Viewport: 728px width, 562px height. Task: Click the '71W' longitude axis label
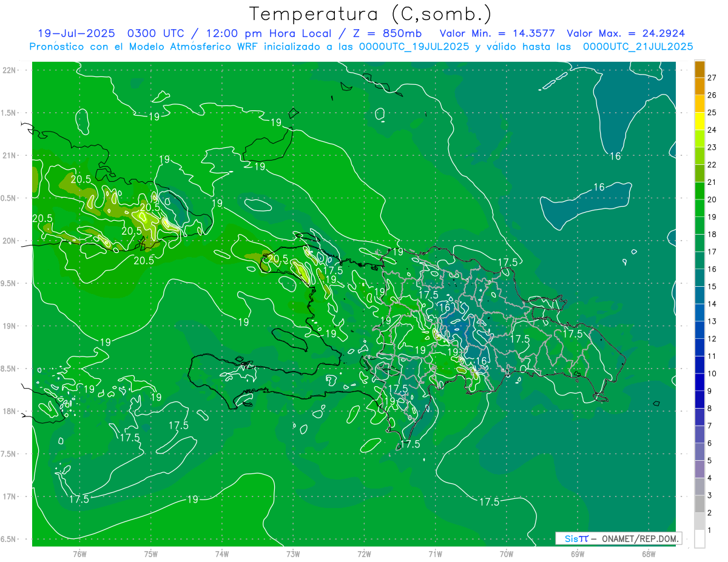(435, 554)
